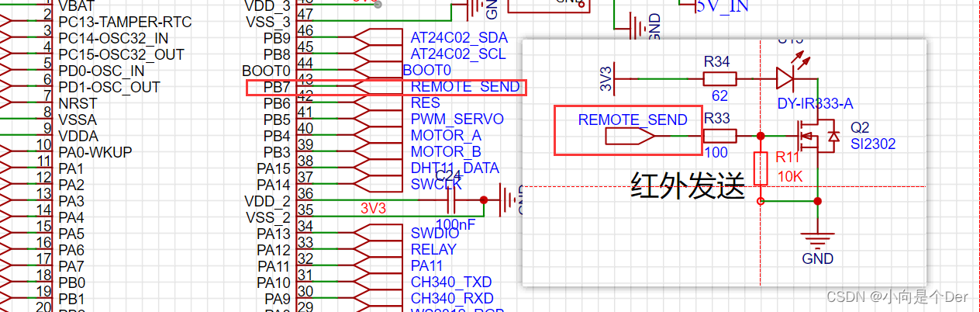Click the PB8 pin name
The image size is (980, 312).
coord(277,54)
